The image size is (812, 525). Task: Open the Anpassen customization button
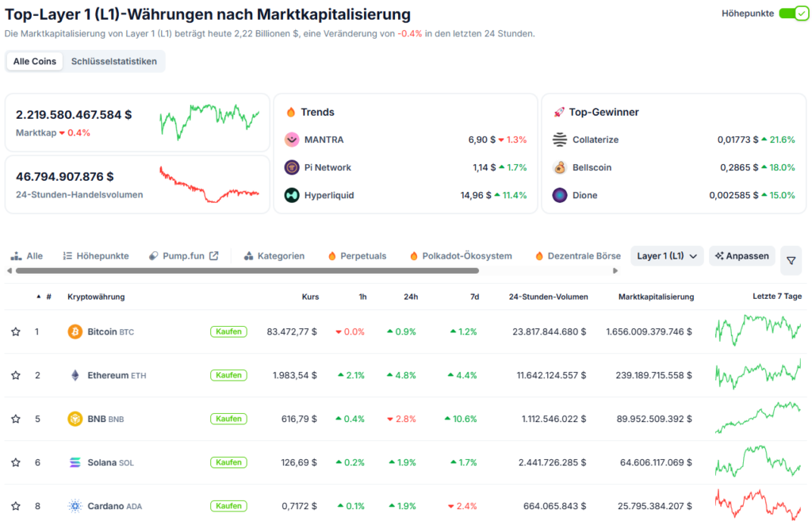(741, 255)
